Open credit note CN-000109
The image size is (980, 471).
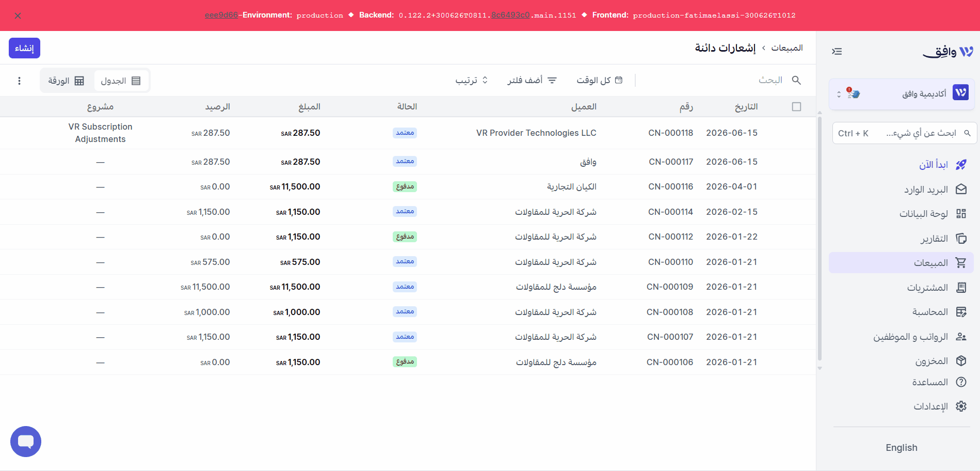click(670, 287)
